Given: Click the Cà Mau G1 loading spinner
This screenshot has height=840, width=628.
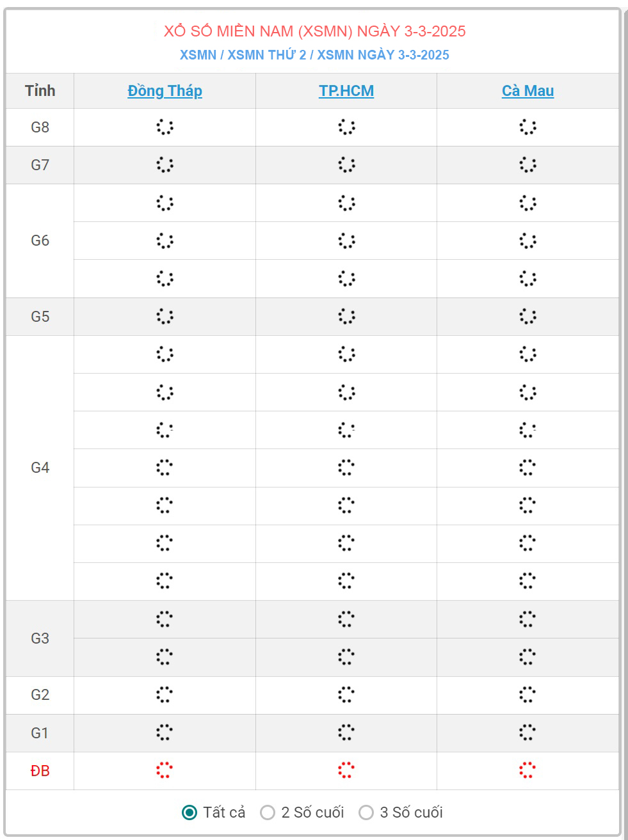Looking at the screenshot, I should [x=527, y=733].
